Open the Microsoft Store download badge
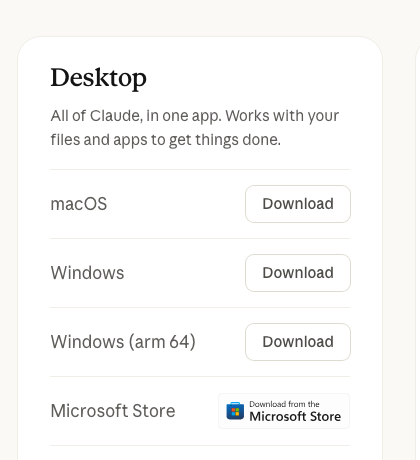 [x=284, y=411]
